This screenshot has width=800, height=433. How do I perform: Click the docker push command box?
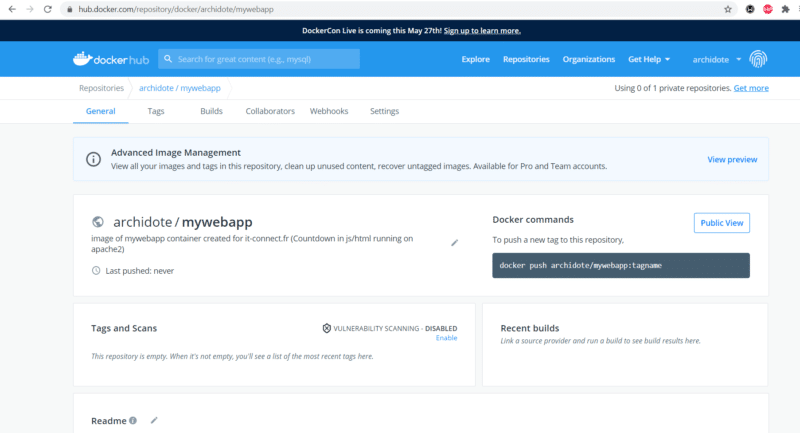[x=621, y=265]
